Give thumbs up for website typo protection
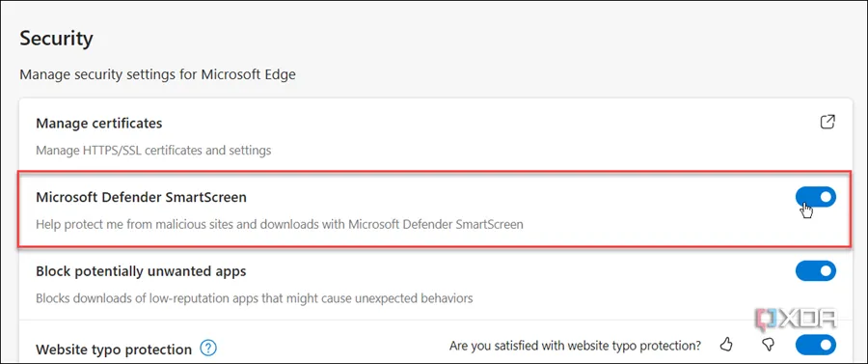This screenshot has height=364, width=868. (726, 345)
